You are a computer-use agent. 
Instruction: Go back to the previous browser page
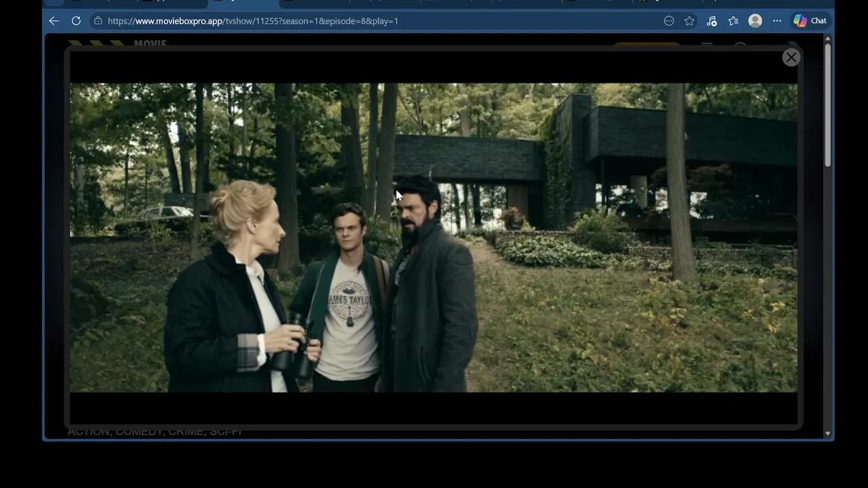coord(54,21)
